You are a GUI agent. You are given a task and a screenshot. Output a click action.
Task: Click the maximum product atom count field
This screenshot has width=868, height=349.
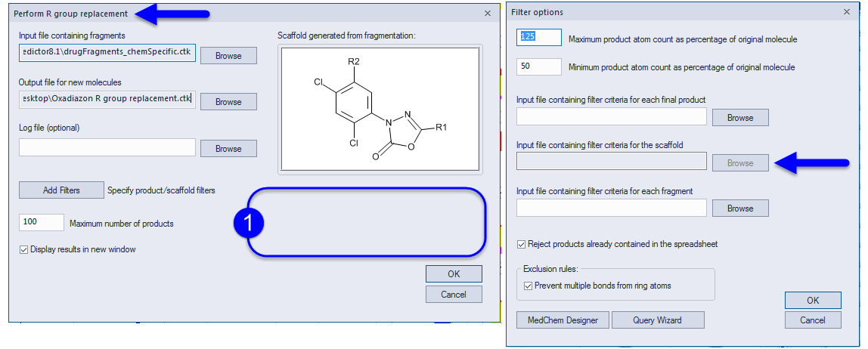coord(539,38)
